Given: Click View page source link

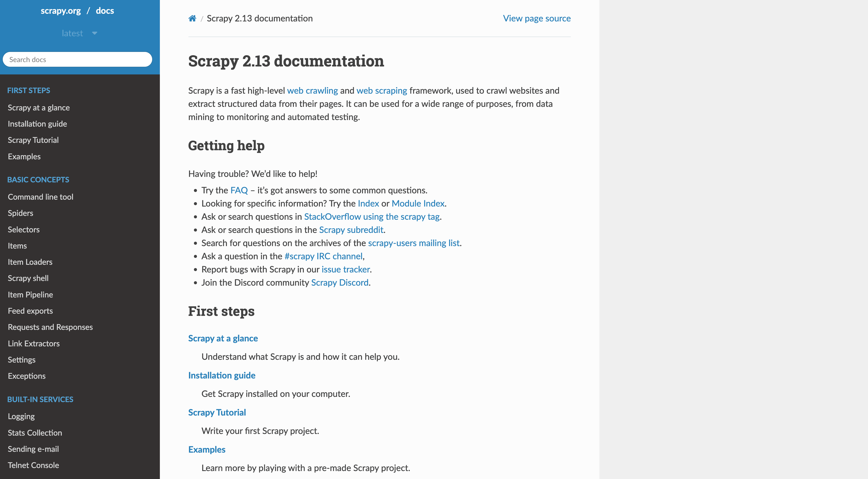Looking at the screenshot, I should tap(537, 18).
